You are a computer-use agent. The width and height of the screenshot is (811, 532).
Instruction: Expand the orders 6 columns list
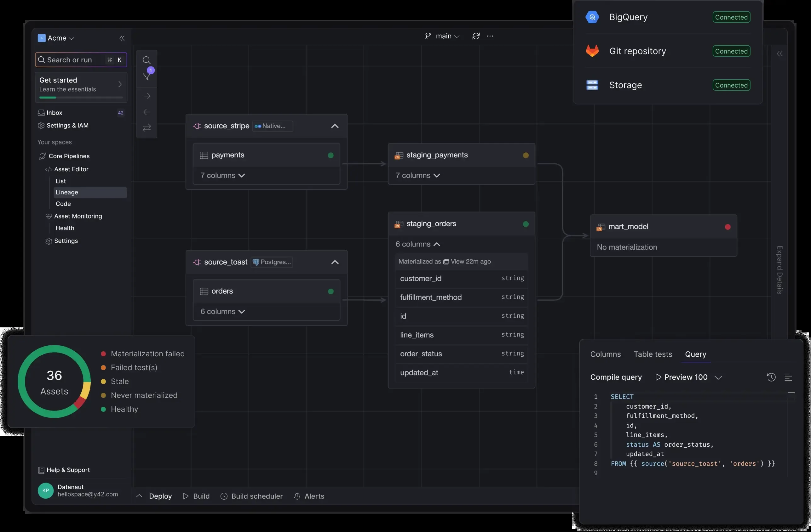tap(223, 312)
